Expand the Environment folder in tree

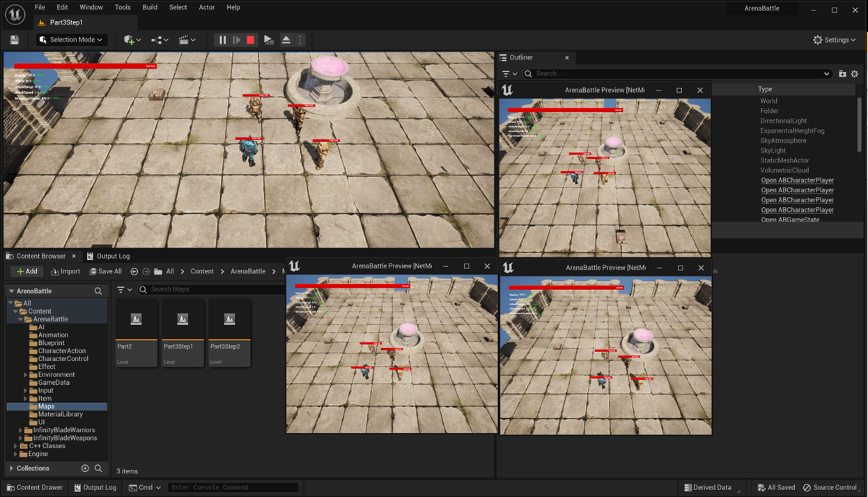pyautogui.click(x=26, y=374)
